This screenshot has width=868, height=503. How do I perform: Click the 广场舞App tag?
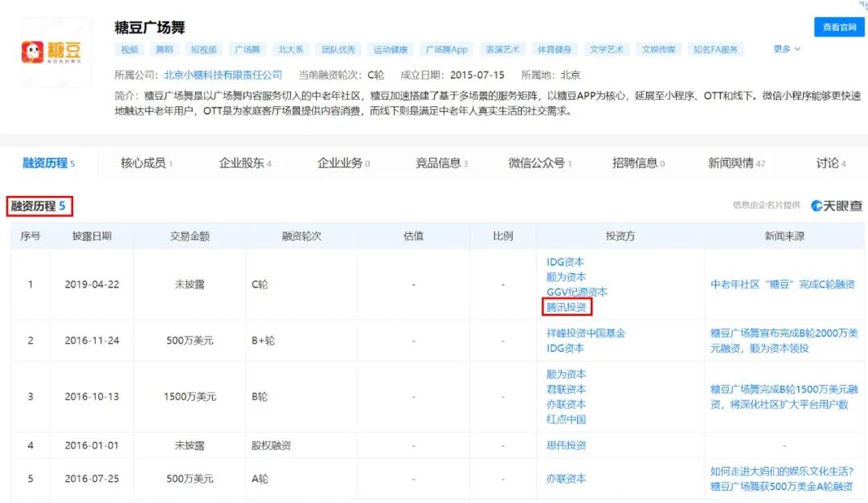[x=447, y=49]
